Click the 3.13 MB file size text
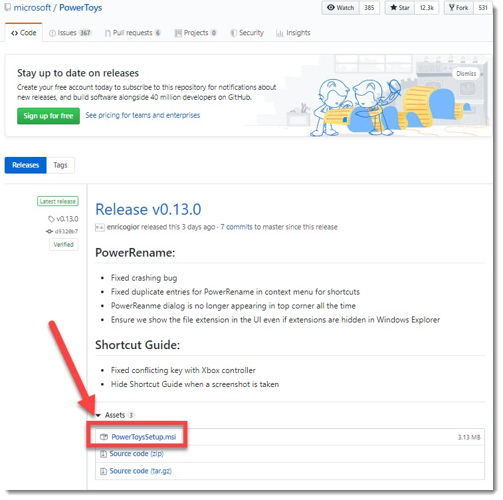 click(469, 437)
